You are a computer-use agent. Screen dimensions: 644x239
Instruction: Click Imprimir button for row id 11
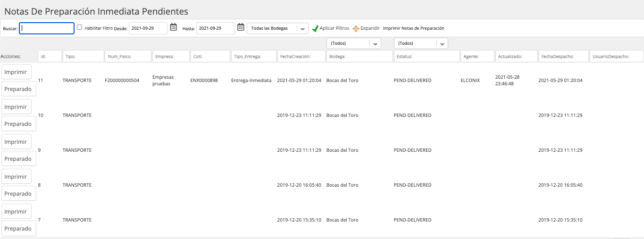coord(16,72)
